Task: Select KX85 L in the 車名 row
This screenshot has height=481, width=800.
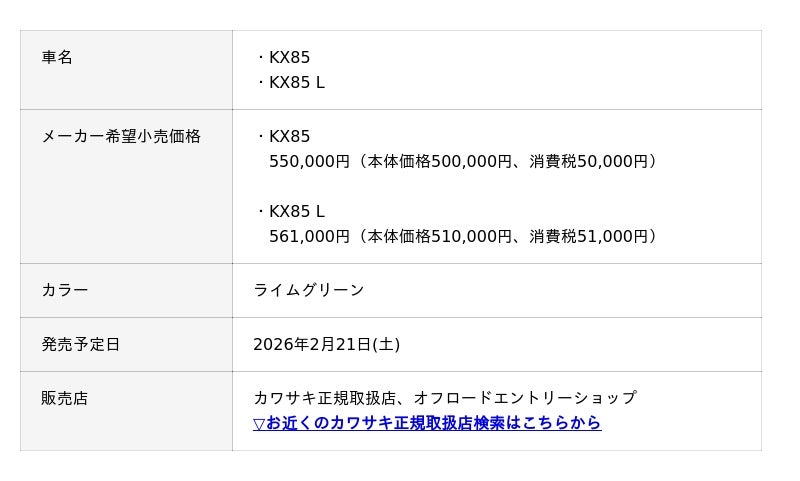Action: (x=296, y=83)
